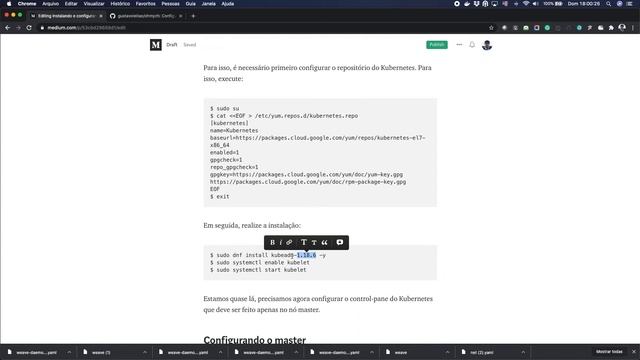Click Mostrar todas downloads button

click(609, 352)
